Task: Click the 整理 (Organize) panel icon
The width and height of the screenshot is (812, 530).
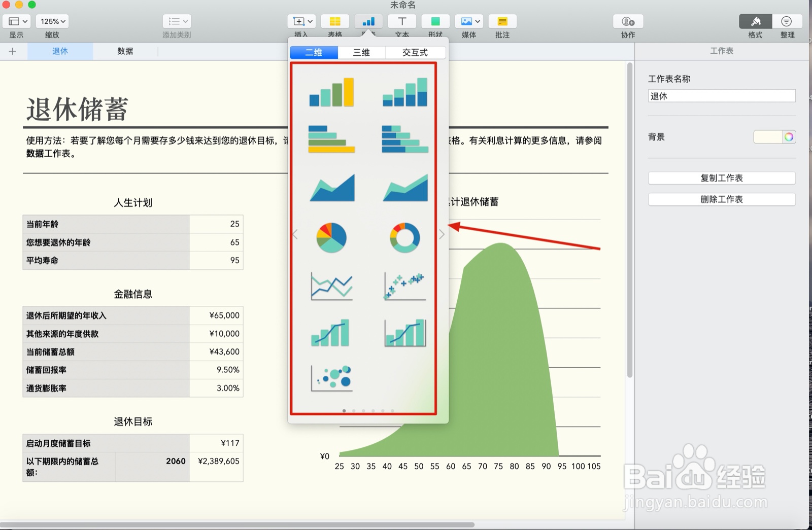Action: tap(787, 21)
